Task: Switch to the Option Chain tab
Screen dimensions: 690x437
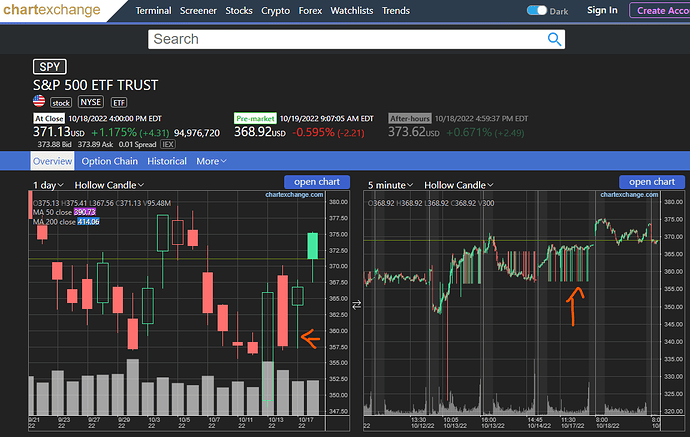Action: [110, 161]
